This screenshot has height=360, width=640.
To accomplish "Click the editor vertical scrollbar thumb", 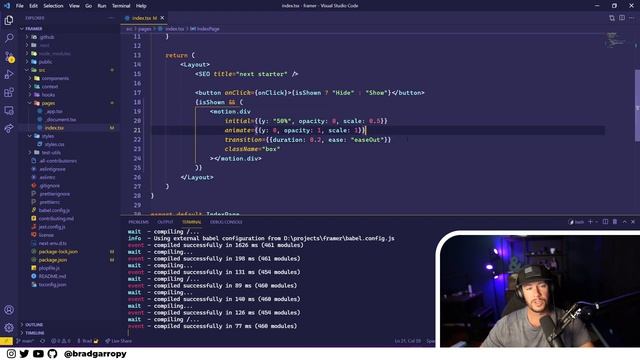I will pyautogui.click(x=637, y=106).
